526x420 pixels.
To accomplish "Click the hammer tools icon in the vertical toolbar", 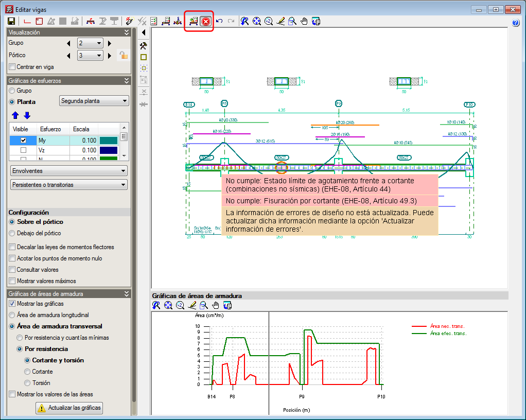I will click(144, 45).
